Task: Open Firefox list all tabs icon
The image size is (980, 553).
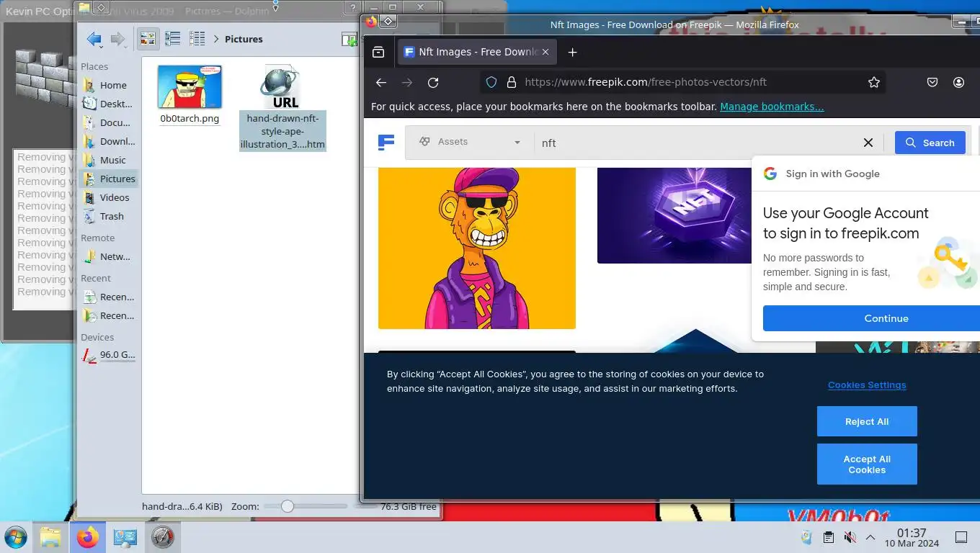Action: point(378,52)
